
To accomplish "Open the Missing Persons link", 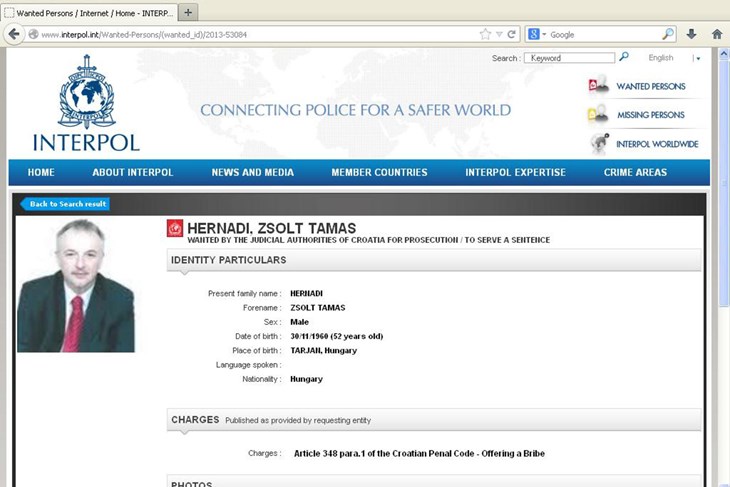I will tap(651, 115).
